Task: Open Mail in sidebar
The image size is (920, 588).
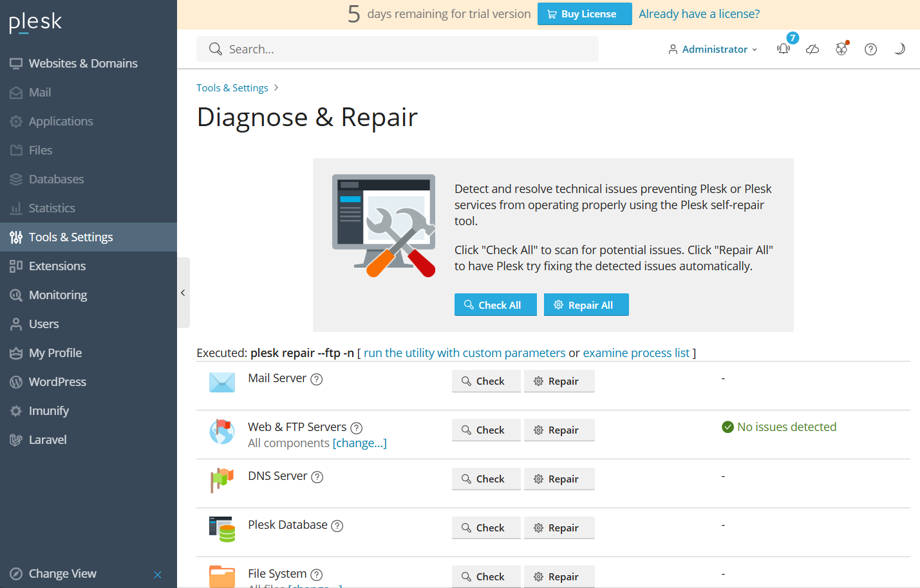Action: point(88,92)
